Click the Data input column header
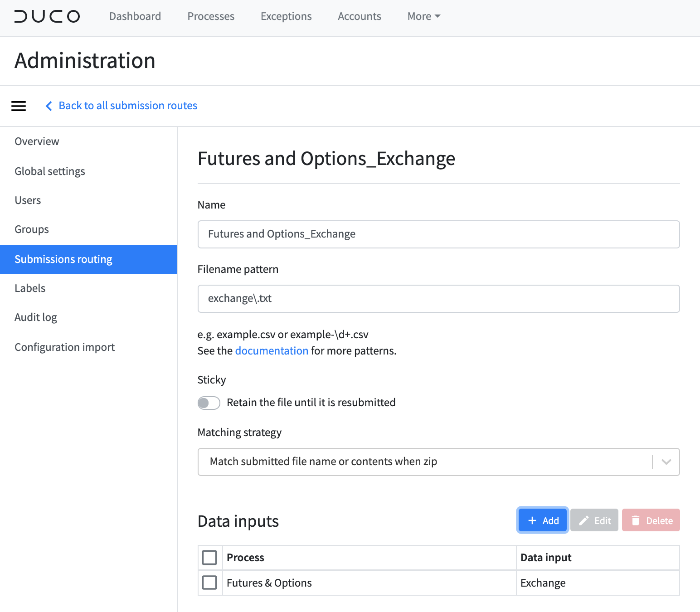 point(598,558)
